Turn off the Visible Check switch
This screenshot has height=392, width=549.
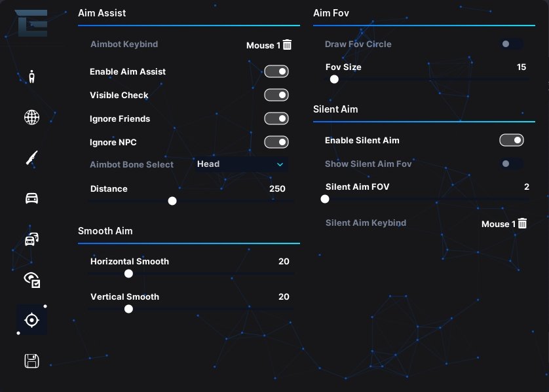click(276, 95)
